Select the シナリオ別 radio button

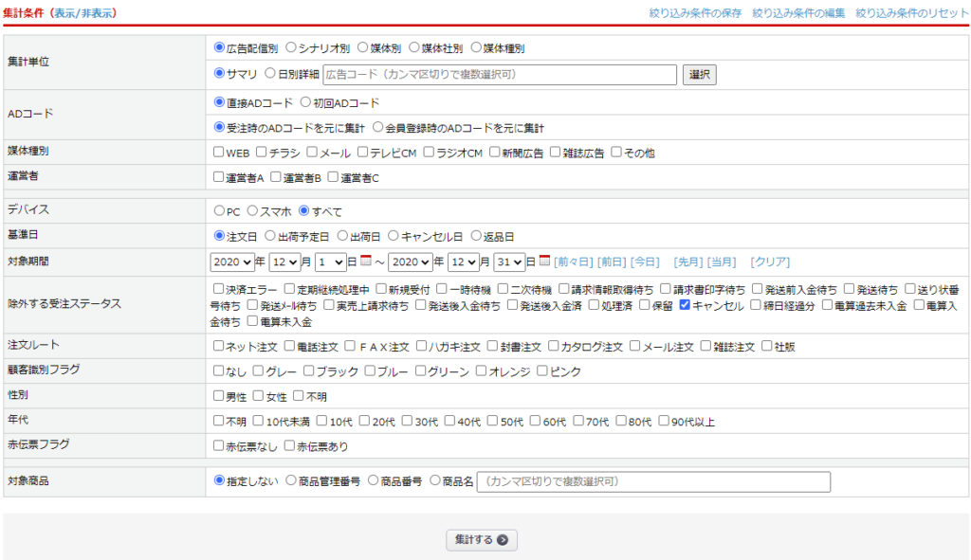point(291,47)
